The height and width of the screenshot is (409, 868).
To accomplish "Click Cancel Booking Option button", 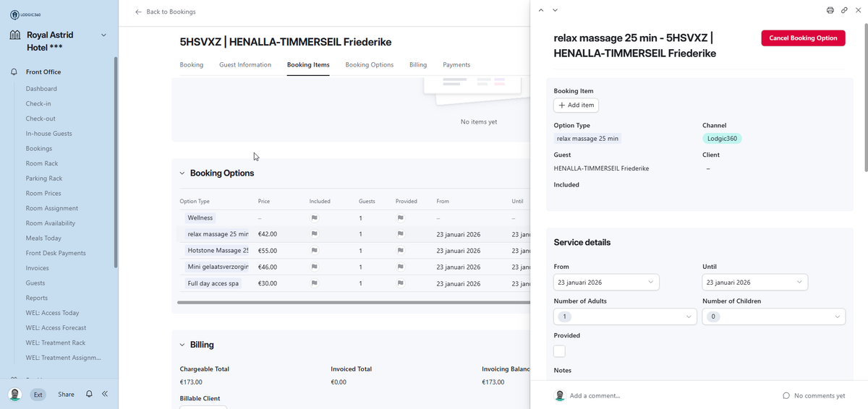I will coord(803,38).
